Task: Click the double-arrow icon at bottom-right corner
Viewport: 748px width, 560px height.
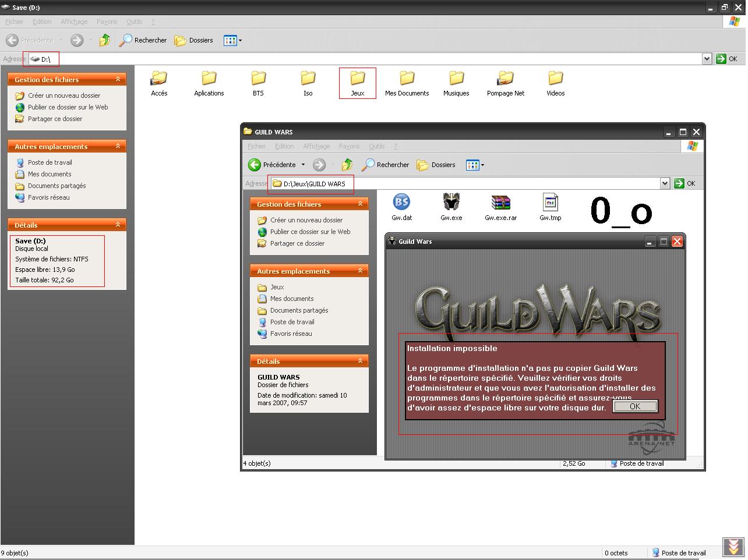Action: coord(733,547)
